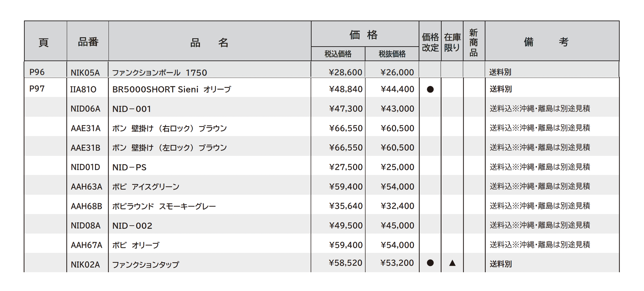Click the P97 page cell

[x=37, y=89]
